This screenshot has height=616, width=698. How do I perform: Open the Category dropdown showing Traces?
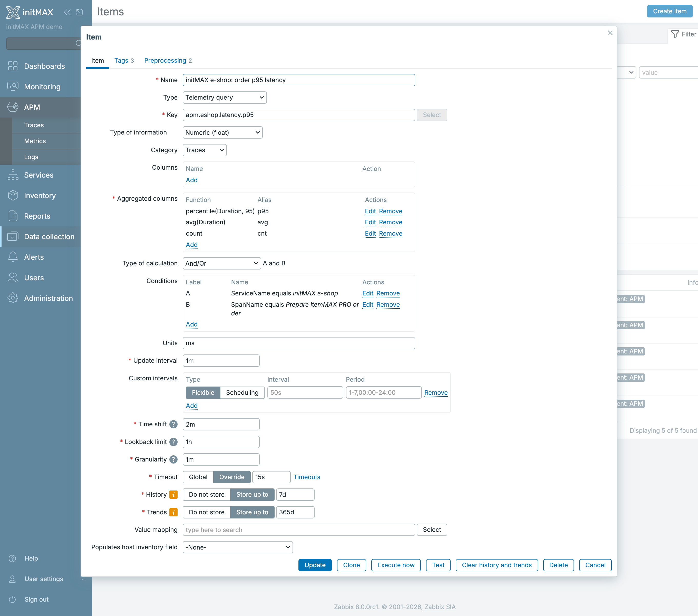pyautogui.click(x=205, y=150)
